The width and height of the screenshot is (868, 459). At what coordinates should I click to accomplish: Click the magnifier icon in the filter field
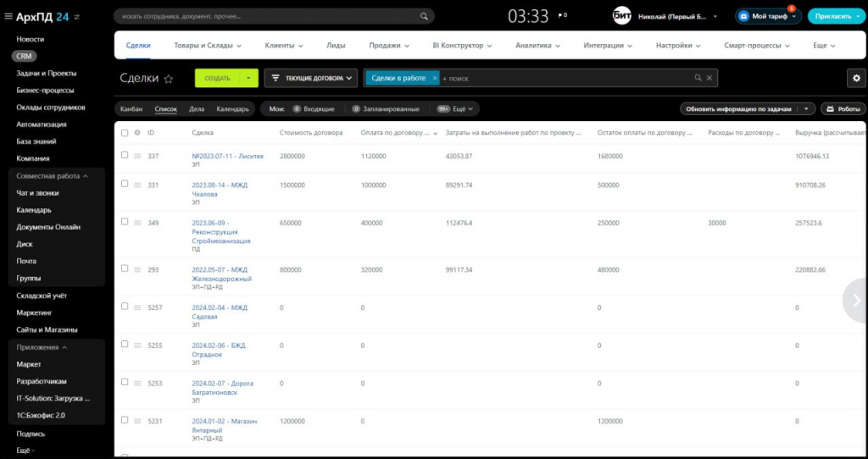point(698,78)
